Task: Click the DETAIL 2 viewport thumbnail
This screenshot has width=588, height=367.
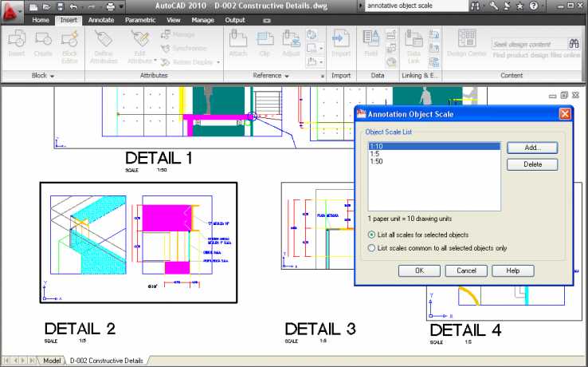Action: (x=139, y=243)
